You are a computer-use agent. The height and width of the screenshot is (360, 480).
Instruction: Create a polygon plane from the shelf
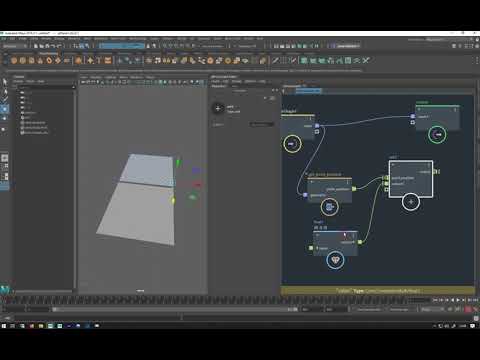coord(58,61)
